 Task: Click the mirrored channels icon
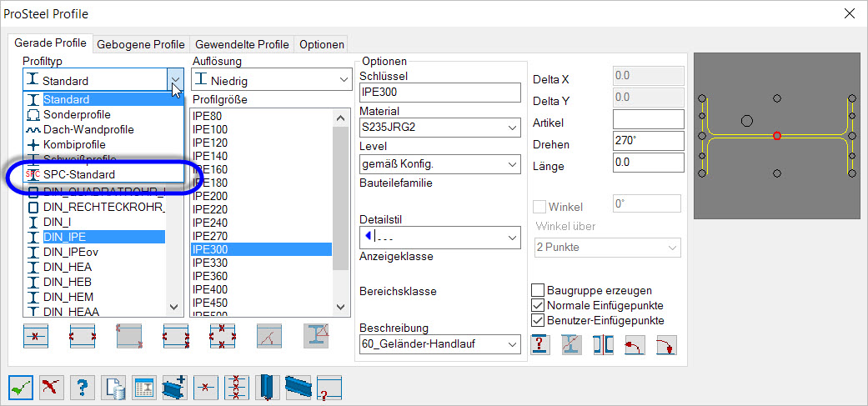pos(604,344)
